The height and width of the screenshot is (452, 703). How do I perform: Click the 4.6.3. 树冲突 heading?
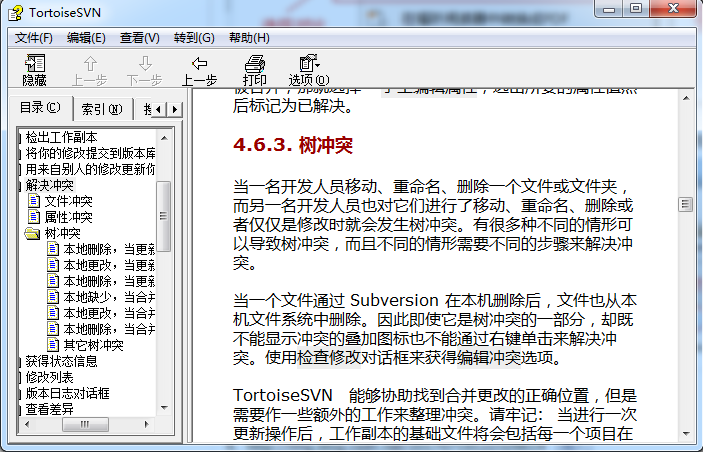[x=293, y=145]
